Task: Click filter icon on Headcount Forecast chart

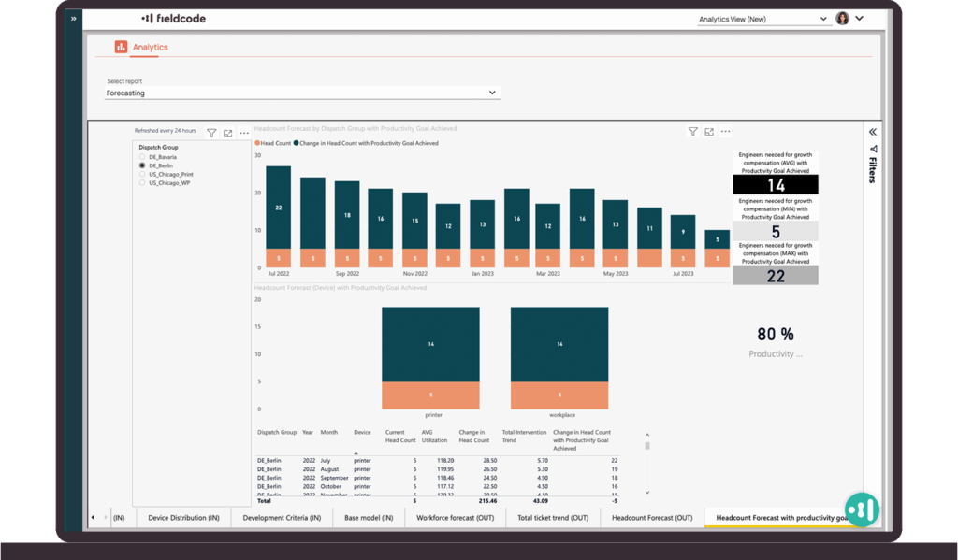Action: click(x=692, y=132)
